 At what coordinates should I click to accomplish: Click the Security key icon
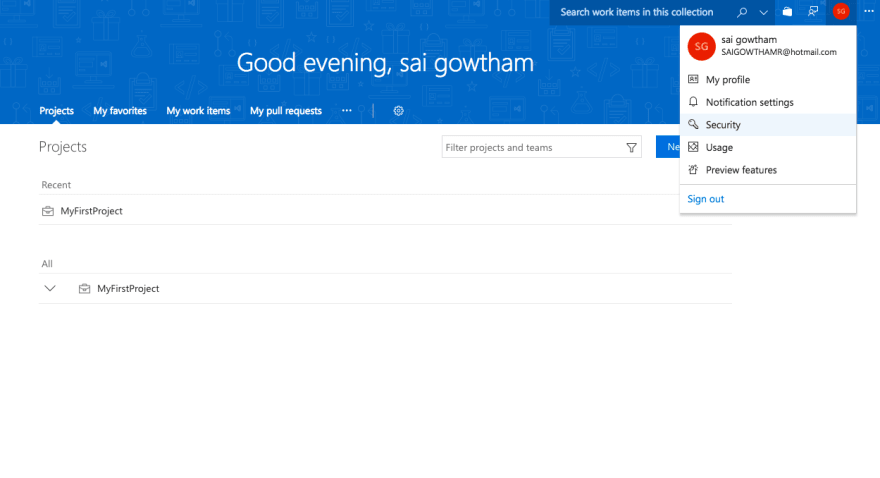click(694, 124)
